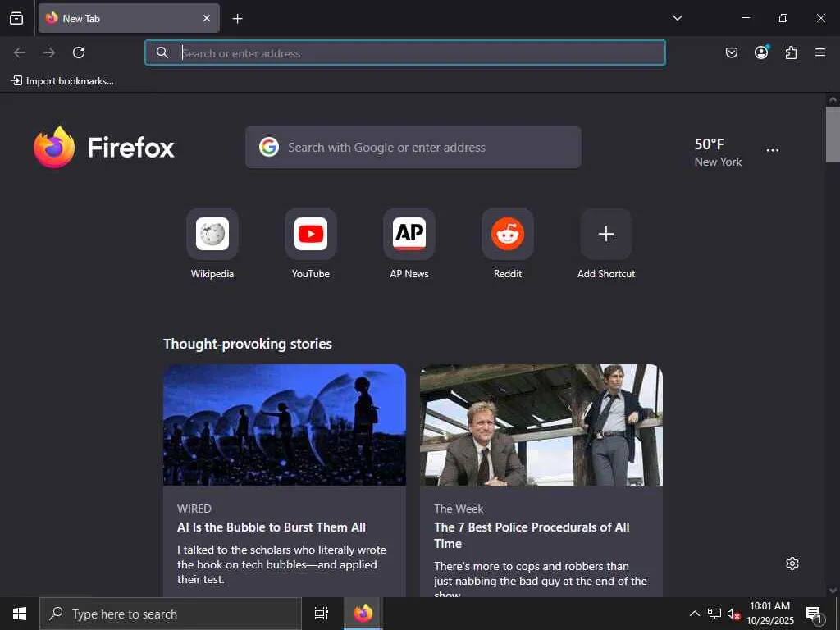
Task: Open the application hamburger menu
Action: (820, 52)
